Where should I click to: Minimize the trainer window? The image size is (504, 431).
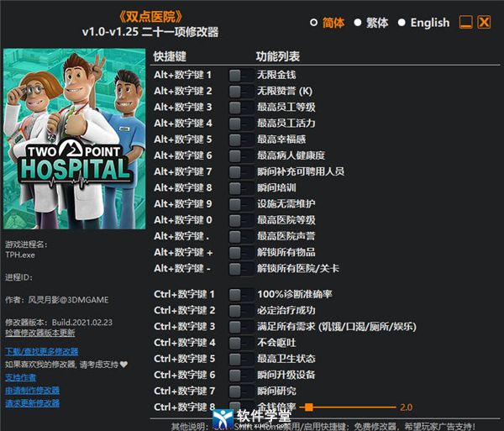click(x=465, y=22)
